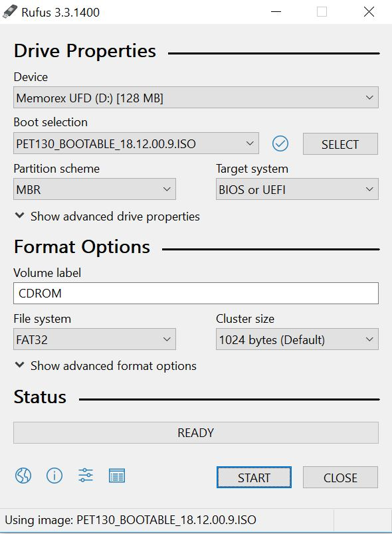
Task: Open the Boot selection dropdown
Action: pos(133,143)
